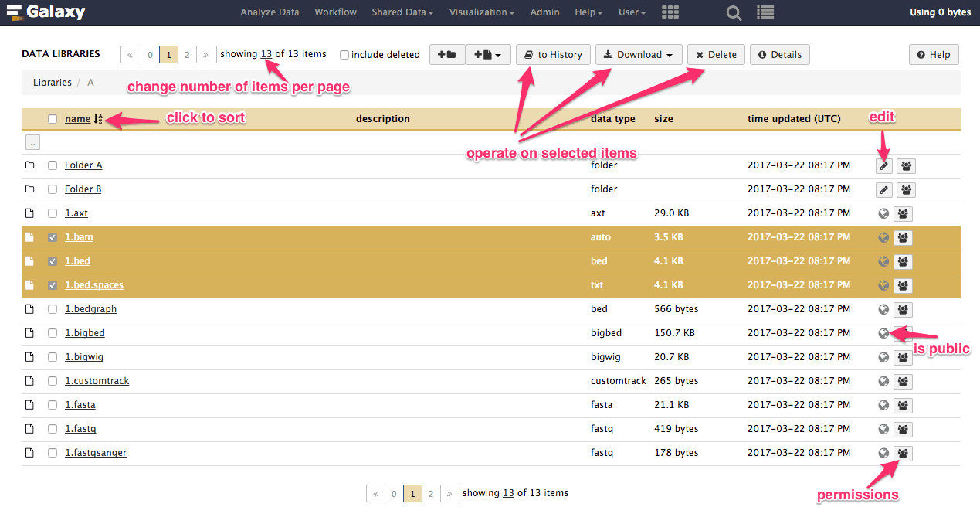The height and width of the screenshot is (507, 980).
Task: Open the Visualization menu
Action: (482, 12)
